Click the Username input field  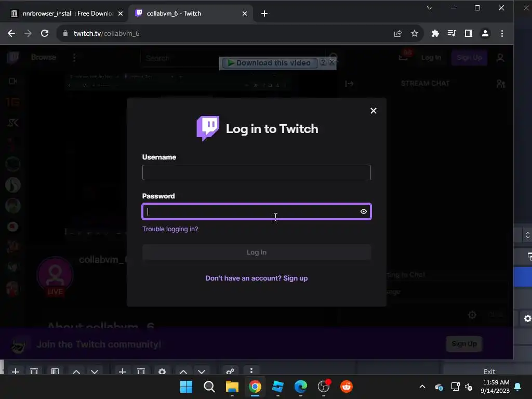(257, 172)
